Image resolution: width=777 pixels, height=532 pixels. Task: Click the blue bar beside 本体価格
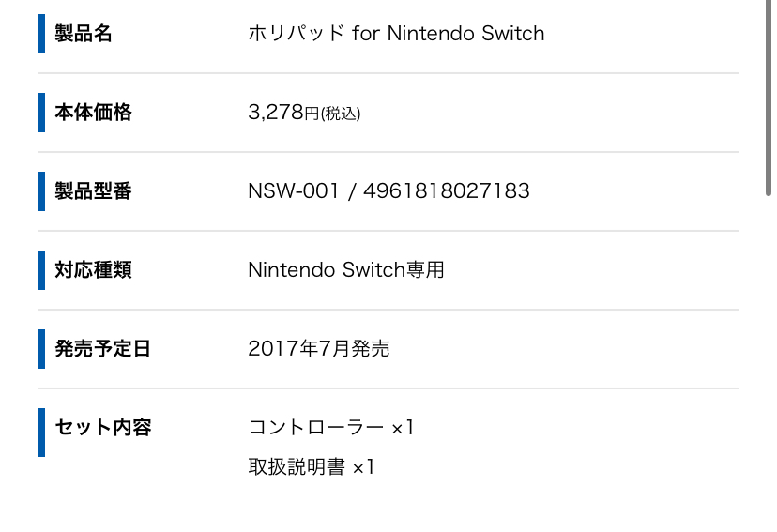pyautogui.click(x=41, y=113)
